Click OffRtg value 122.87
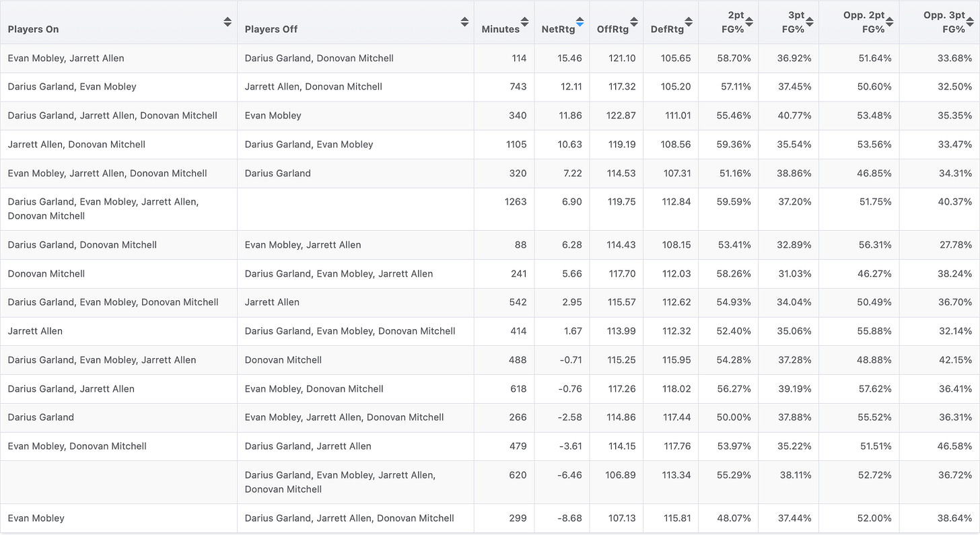 (x=621, y=116)
